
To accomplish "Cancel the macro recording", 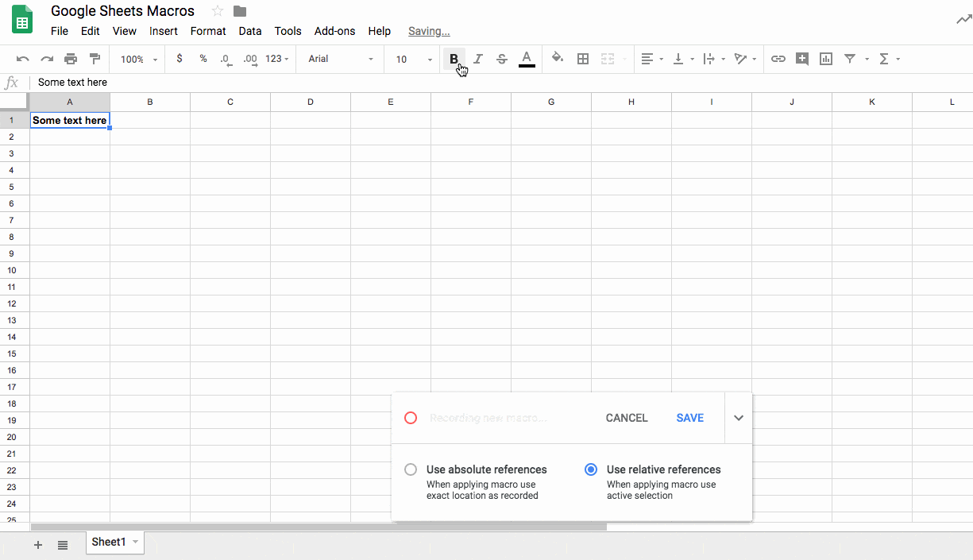I will pos(627,418).
